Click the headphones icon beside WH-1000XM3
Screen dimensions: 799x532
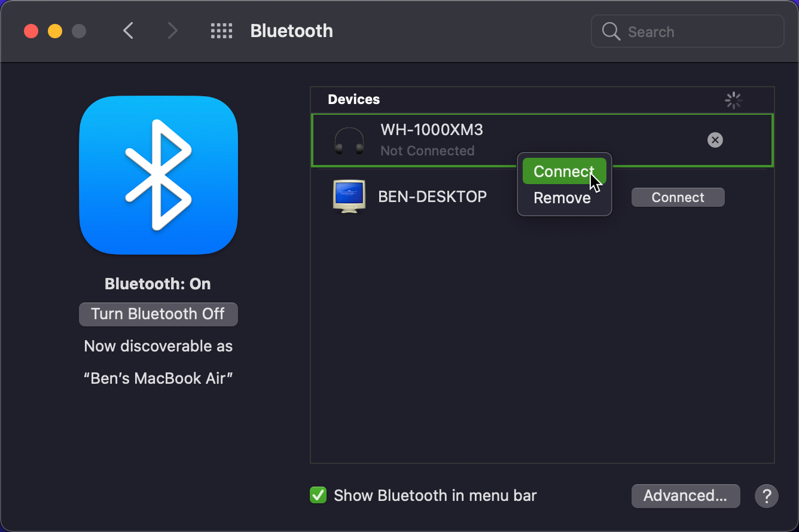tap(349, 140)
